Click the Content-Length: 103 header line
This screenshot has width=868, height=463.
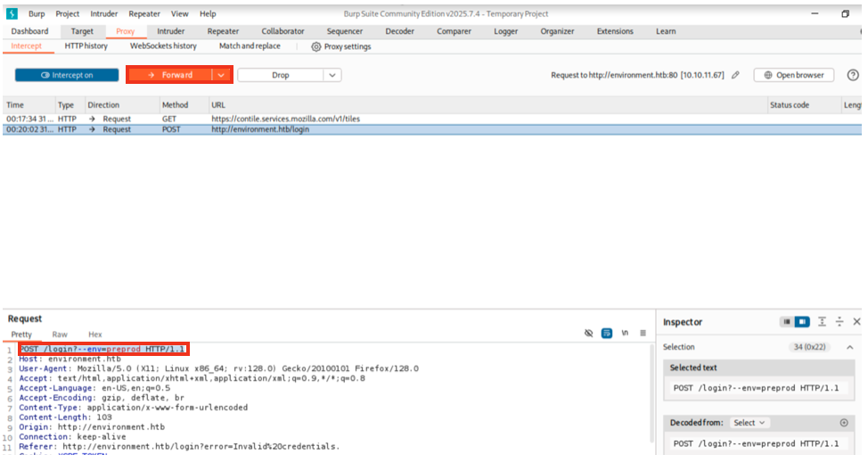point(65,418)
